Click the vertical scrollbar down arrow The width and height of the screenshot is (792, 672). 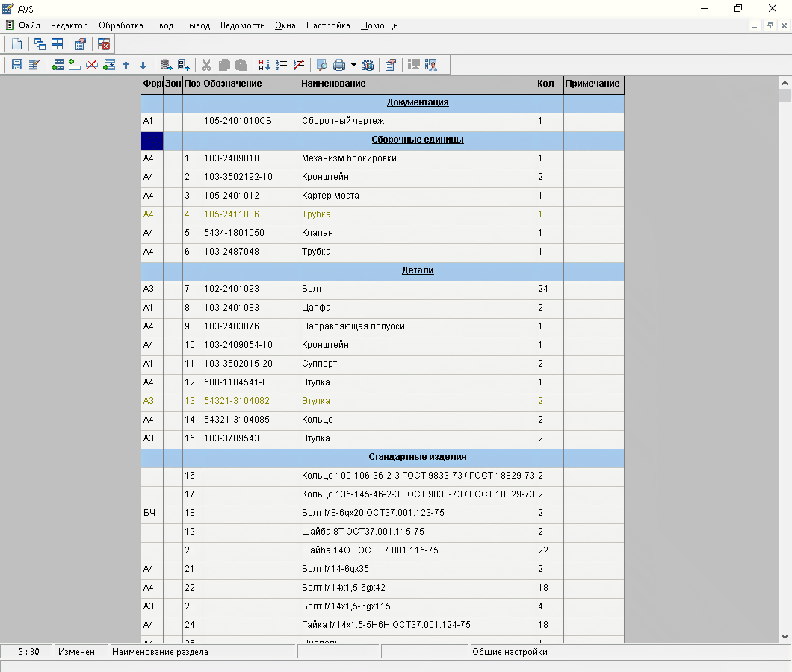785,636
